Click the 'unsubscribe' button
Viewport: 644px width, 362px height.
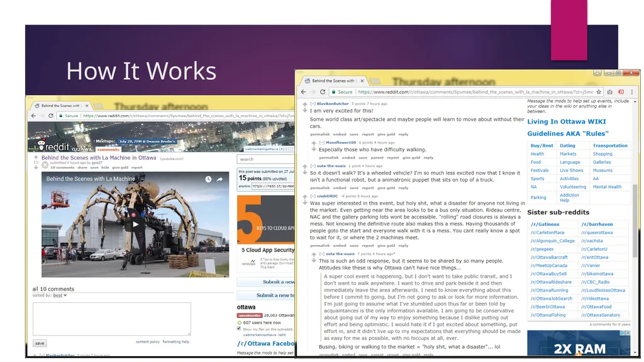[249, 315]
